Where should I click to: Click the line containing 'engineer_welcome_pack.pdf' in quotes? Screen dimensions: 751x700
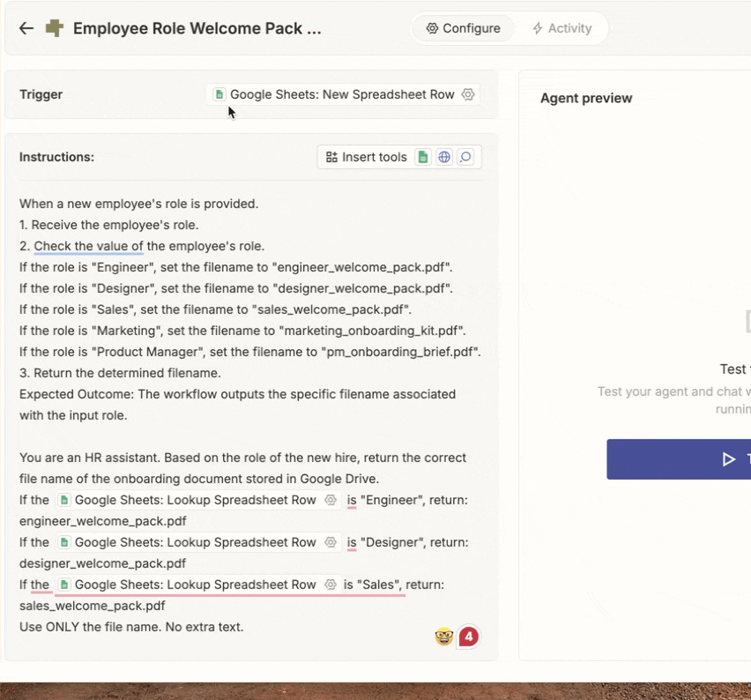(236, 267)
